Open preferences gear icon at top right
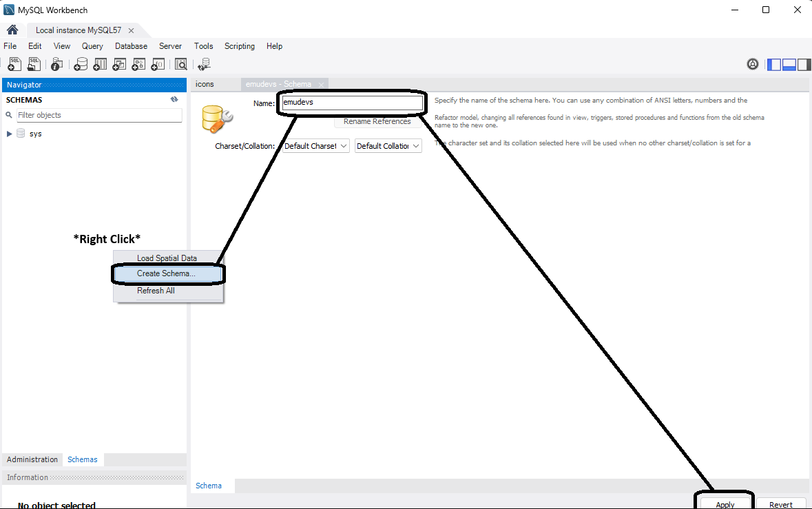 (x=753, y=64)
